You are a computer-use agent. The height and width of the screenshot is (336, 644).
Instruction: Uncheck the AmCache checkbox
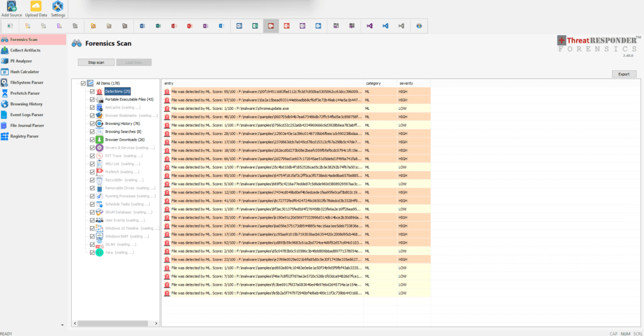pos(92,107)
